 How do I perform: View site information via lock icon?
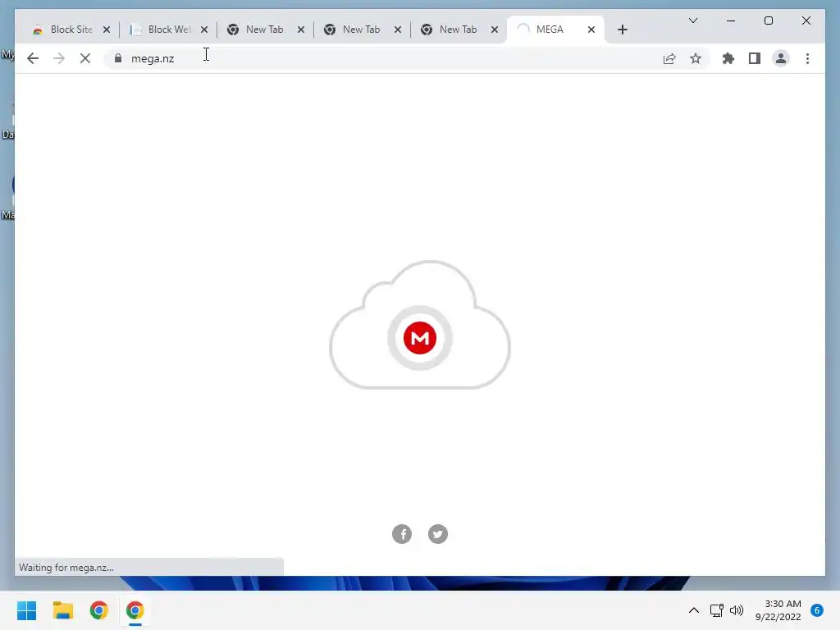118,58
